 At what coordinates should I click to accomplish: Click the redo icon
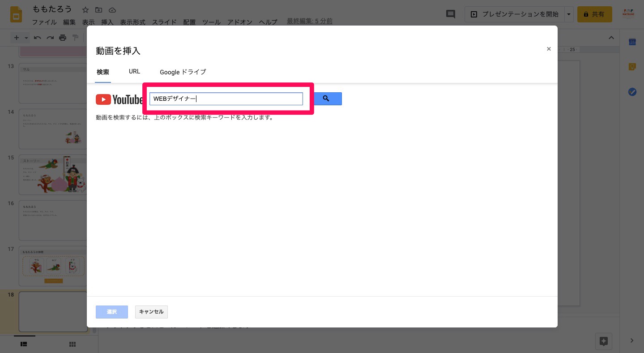[x=50, y=38]
